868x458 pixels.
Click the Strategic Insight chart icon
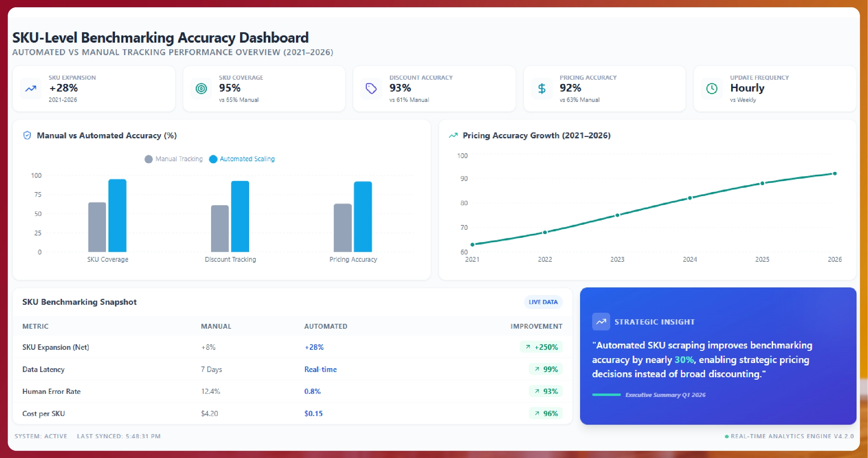(601, 322)
